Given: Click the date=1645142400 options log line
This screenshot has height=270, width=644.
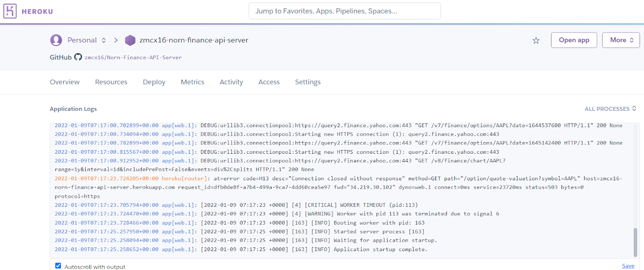Looking at the screenshot, I should click(x=339, y=143).
